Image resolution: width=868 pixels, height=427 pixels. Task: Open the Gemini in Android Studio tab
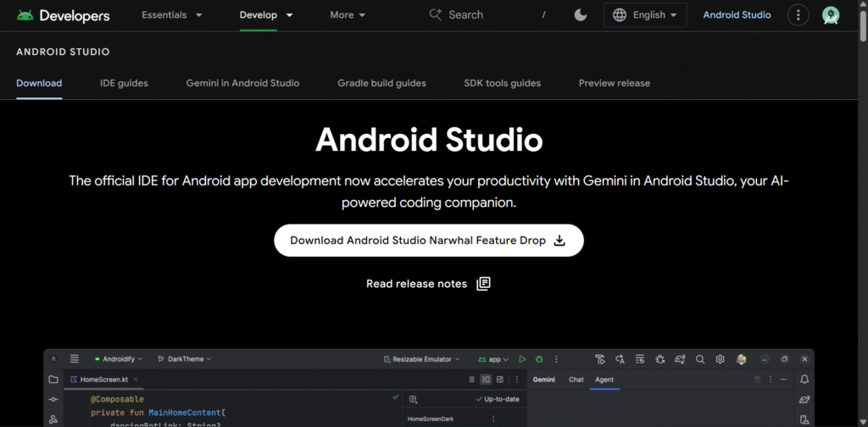[x=242, y=83]
